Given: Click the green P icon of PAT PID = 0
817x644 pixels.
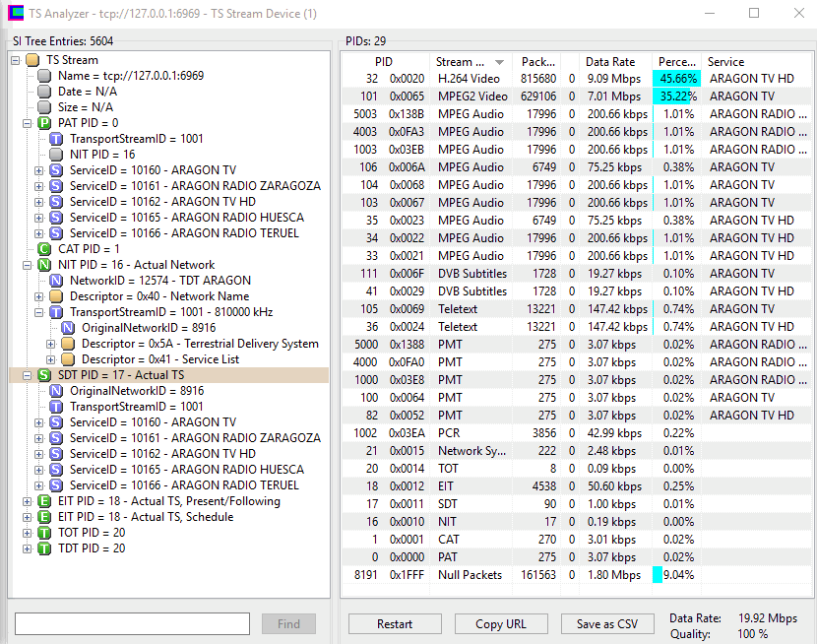Looking at the screenshot, I should click(44, 123).
